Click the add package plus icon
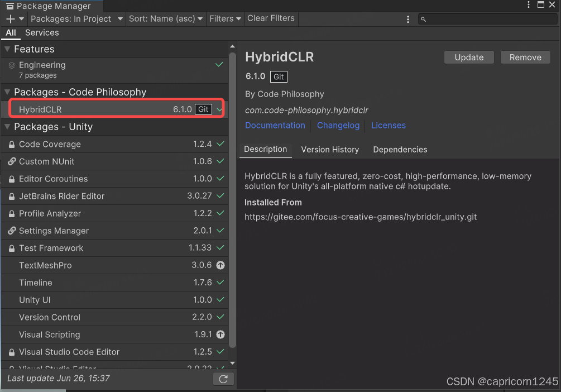 tap(11, 18)
